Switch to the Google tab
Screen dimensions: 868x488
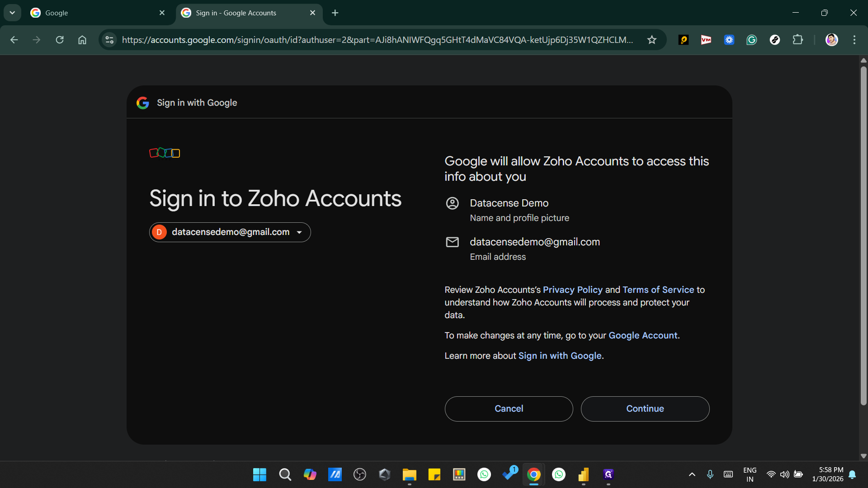coord(90,13)
